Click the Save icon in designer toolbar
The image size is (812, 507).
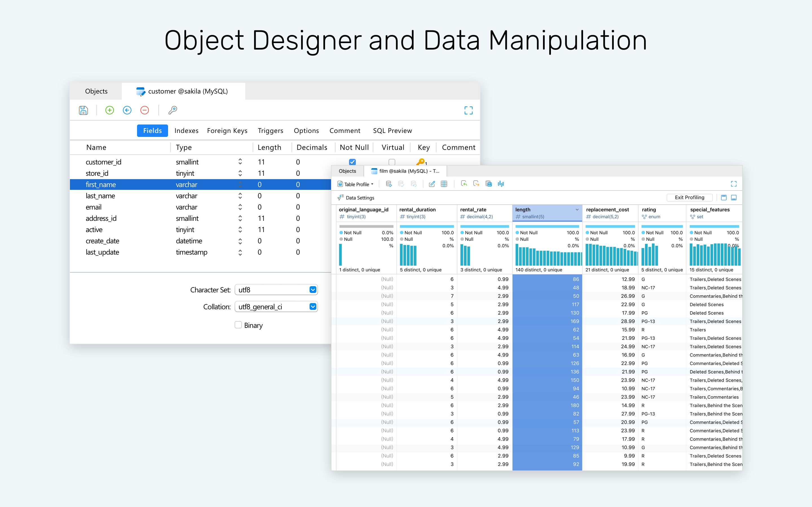tap(83, 110)
